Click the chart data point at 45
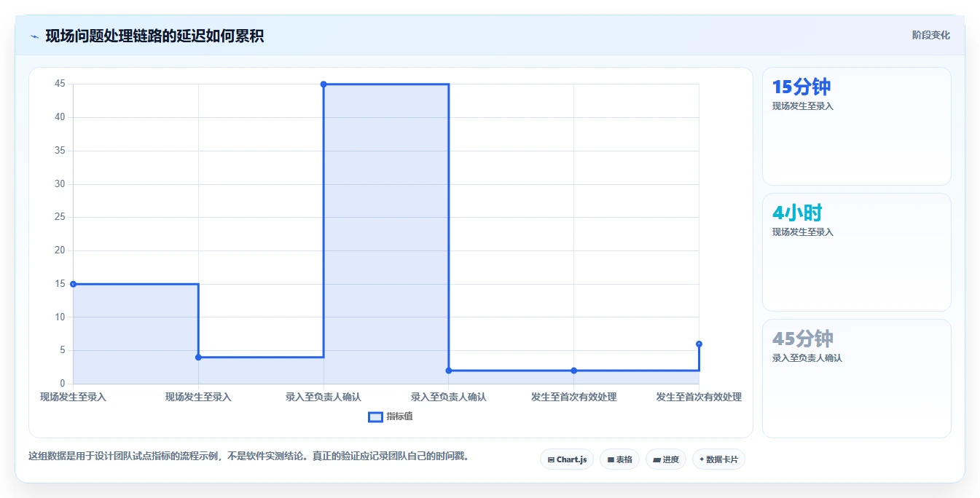This screenshot has width=980, height=498. [324, 84]
